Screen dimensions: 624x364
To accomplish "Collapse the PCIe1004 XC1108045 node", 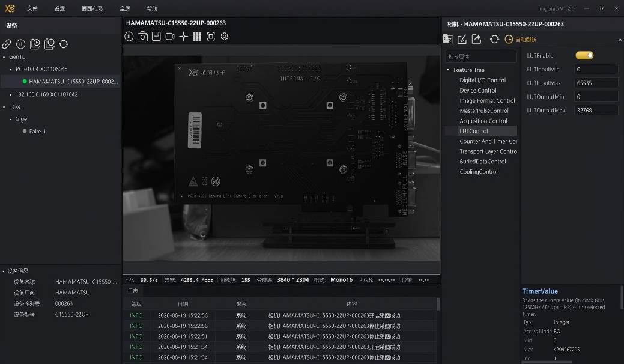I will tap(10, 69).
